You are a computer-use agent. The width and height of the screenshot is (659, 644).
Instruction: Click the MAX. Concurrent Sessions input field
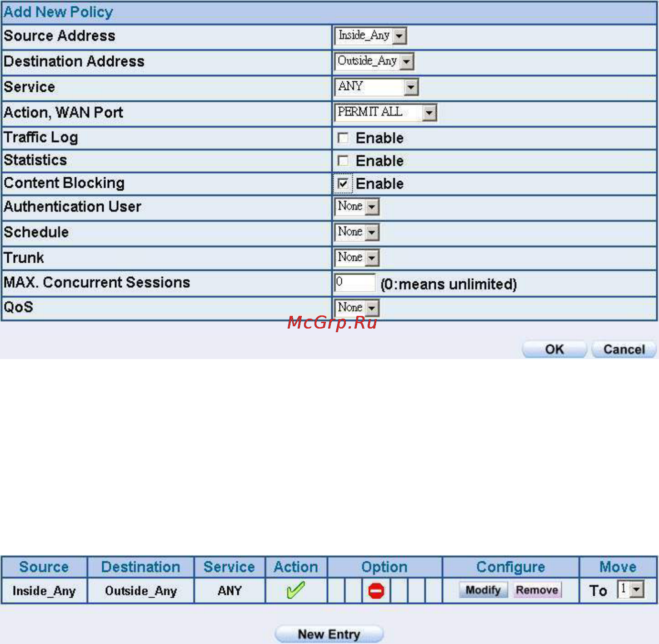click(x=355, y=282)
